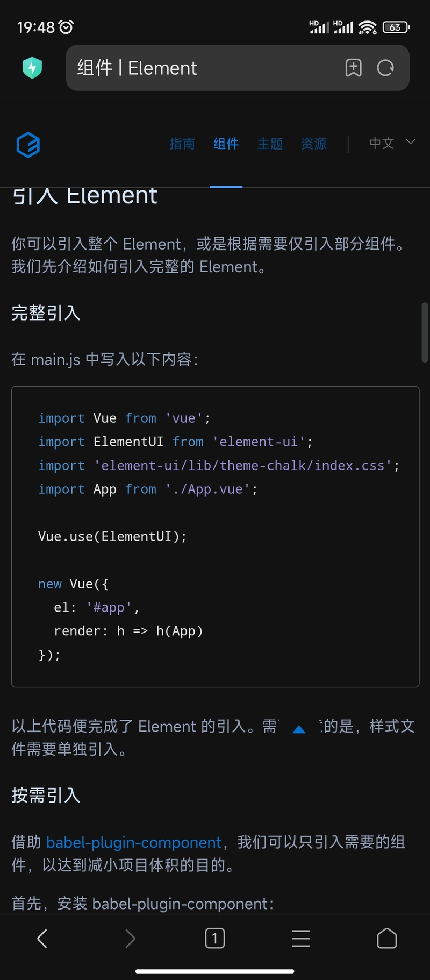Screen dimensions: 430x980
Task: Switch to the 指南 tab
Action: coord(182,144)
